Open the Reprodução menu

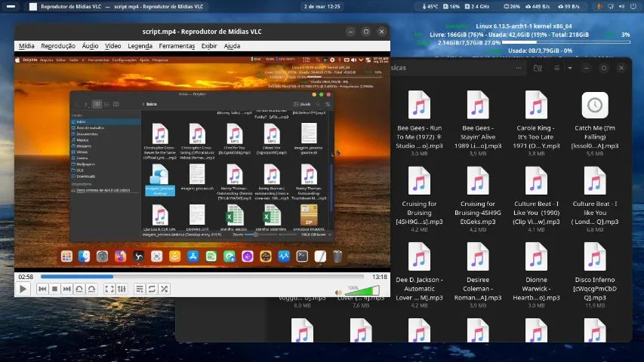(58, 46)
